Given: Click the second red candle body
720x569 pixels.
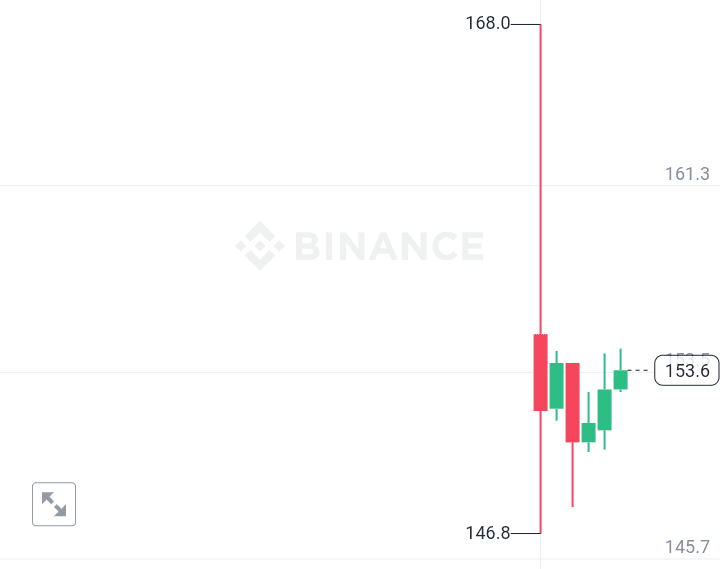Looking at the screenshot, I should pos(572,402).
